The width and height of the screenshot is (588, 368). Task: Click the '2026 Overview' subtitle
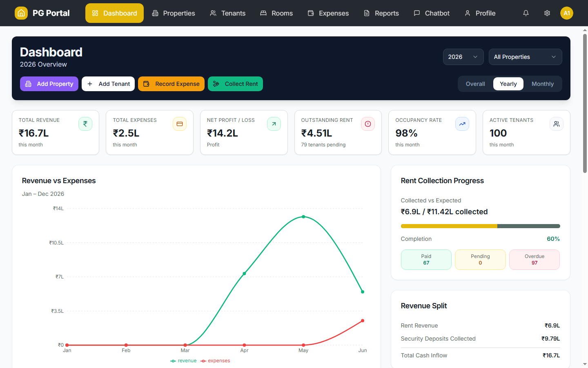coord(43,64)
